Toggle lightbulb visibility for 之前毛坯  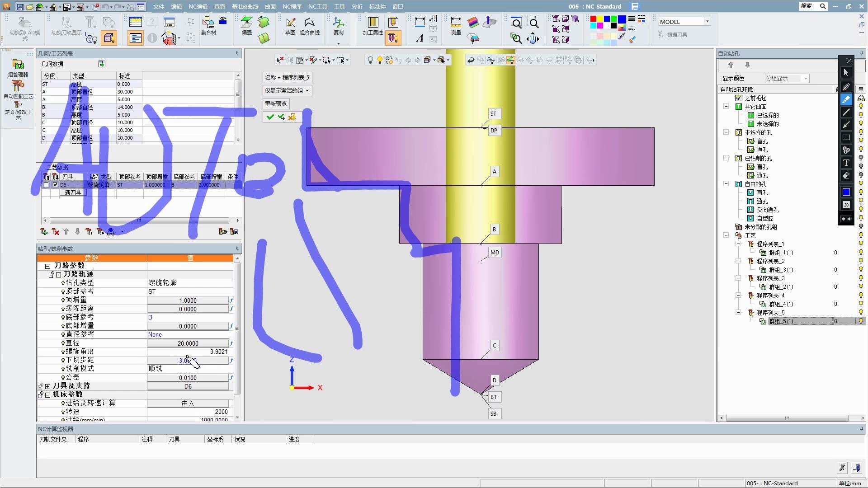(x=861, y=98)
